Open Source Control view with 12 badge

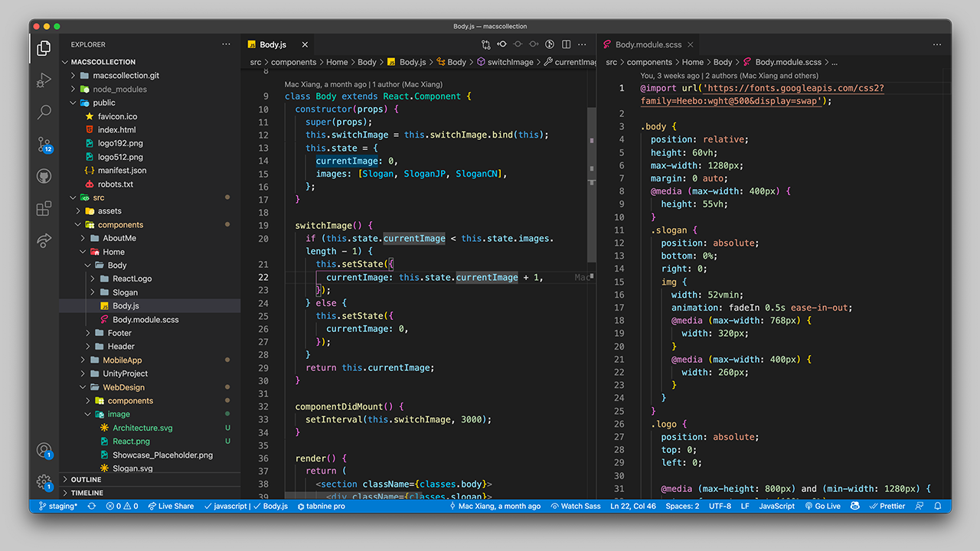[44, 144]
